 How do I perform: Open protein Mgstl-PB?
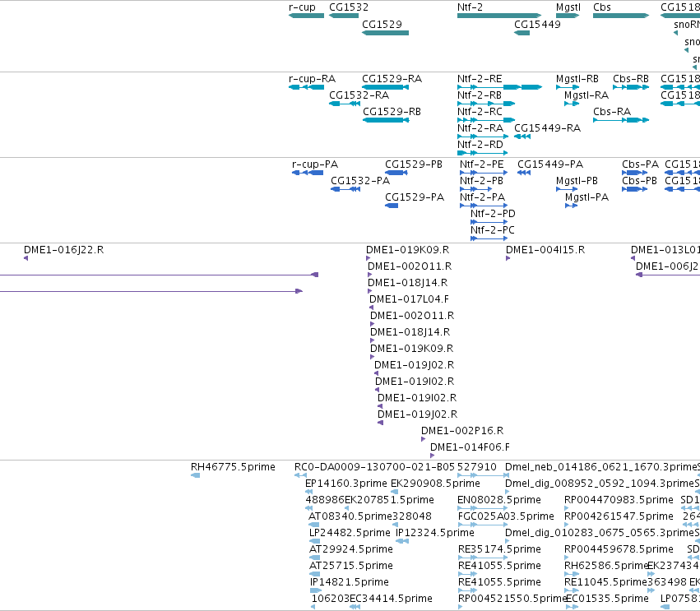pyautogui.click(x=567, y=189)
